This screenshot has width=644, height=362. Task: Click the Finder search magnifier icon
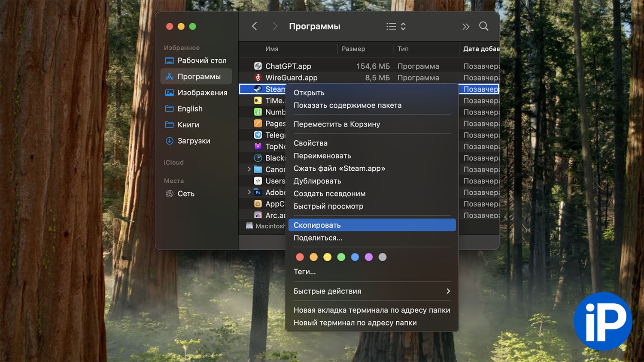pyautogui.click(x=483, y=27)
